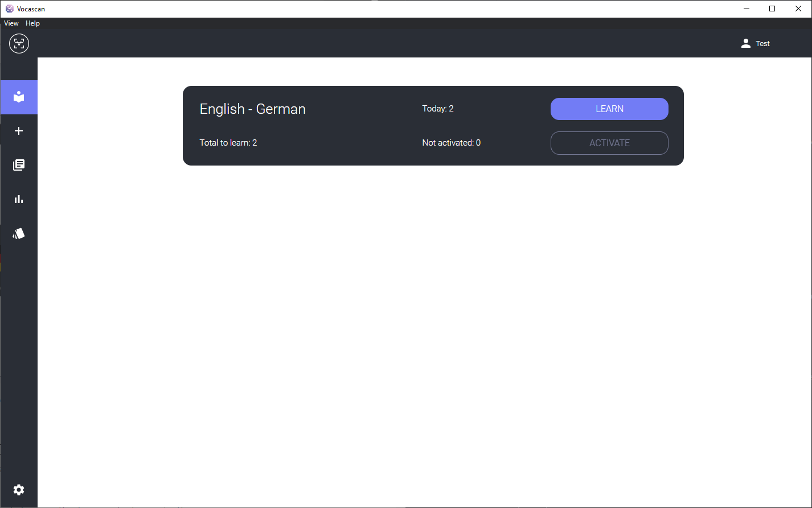Open settings via gear icon
Image resolution: width=812 pixels, height=508 pixels.
tap(19, 490)
